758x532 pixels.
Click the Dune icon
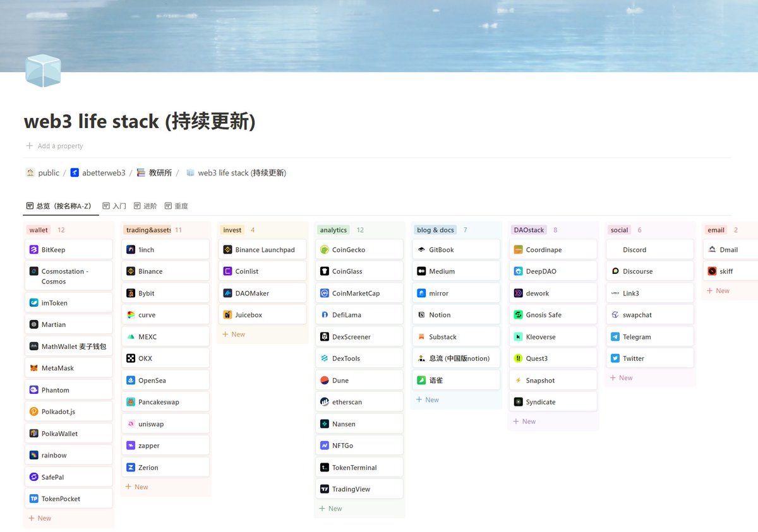point(325,381)
